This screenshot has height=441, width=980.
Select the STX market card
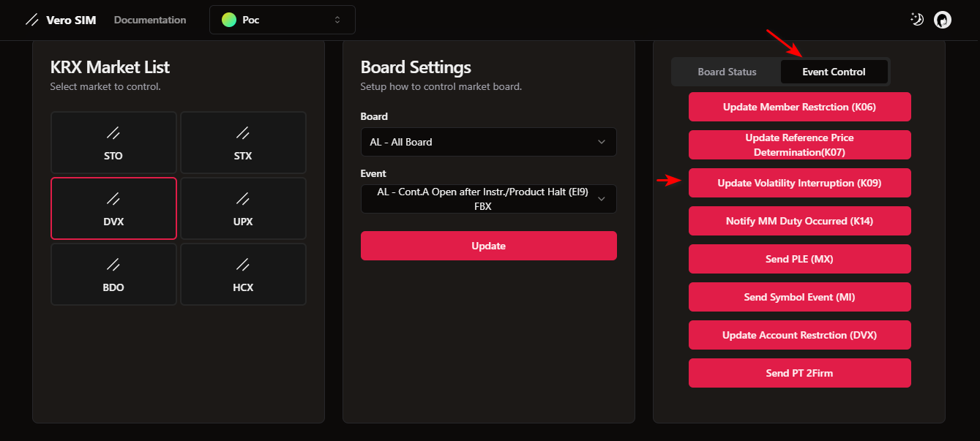tap(243, 143)
